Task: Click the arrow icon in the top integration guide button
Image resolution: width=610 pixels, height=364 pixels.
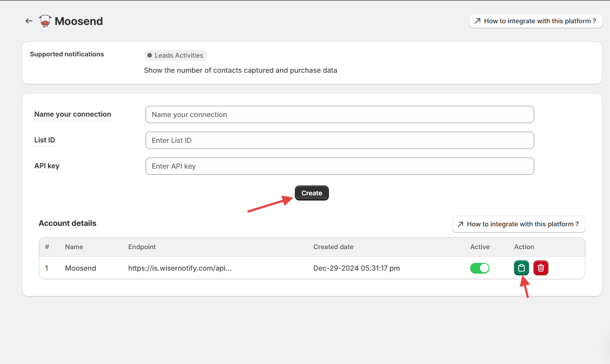Action: 477,21
